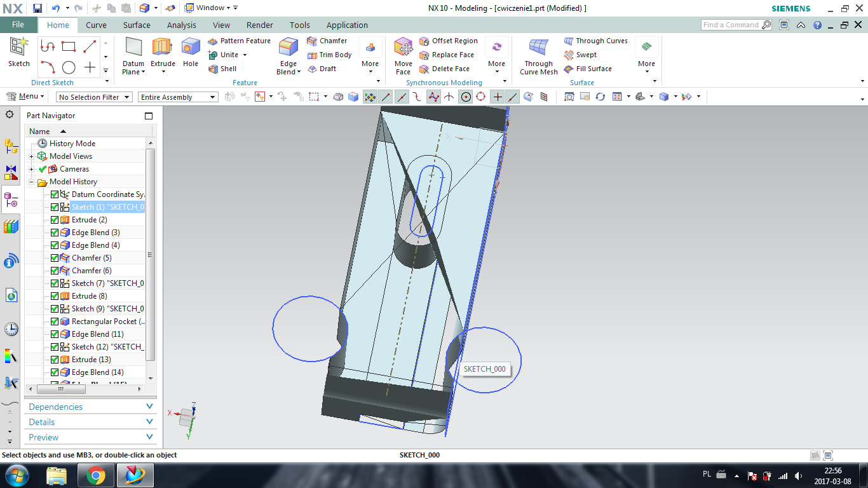This screenshot has height=488, width=868.
Task: Open the Menu button
Action: (25, 97)
